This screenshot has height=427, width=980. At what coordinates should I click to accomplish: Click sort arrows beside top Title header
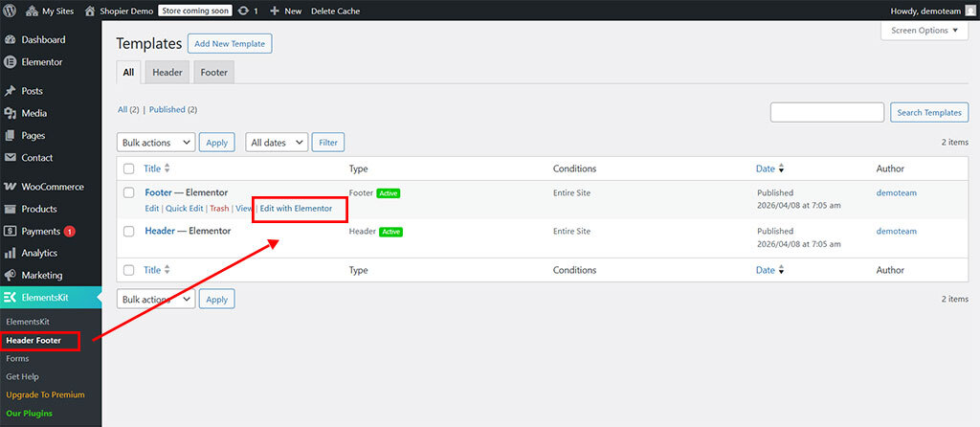pyautogui.click(x=167, y=169)
